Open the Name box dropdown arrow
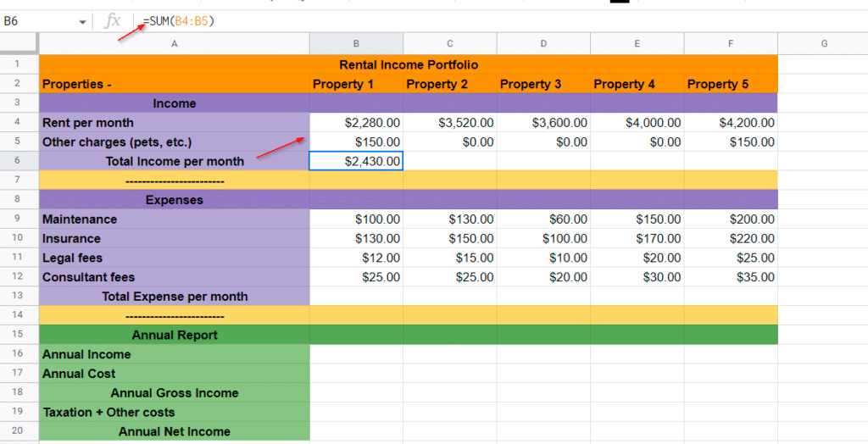 click(x=82, y=22)
